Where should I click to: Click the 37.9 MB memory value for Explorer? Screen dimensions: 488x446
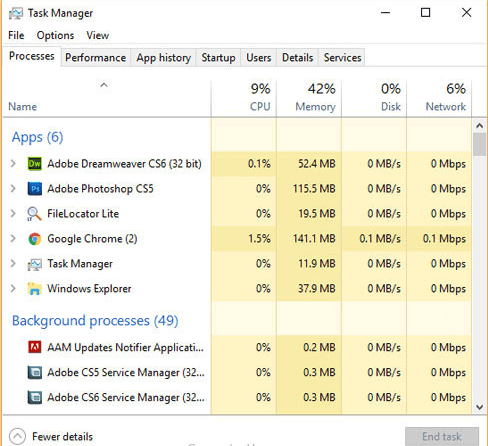point(317,289)
